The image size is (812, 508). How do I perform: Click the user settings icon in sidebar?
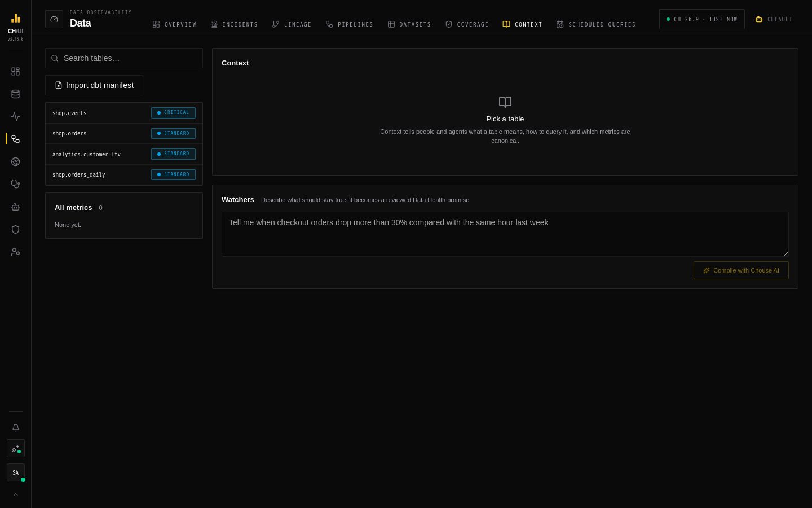pyautogui.click(x=15, y=252)
